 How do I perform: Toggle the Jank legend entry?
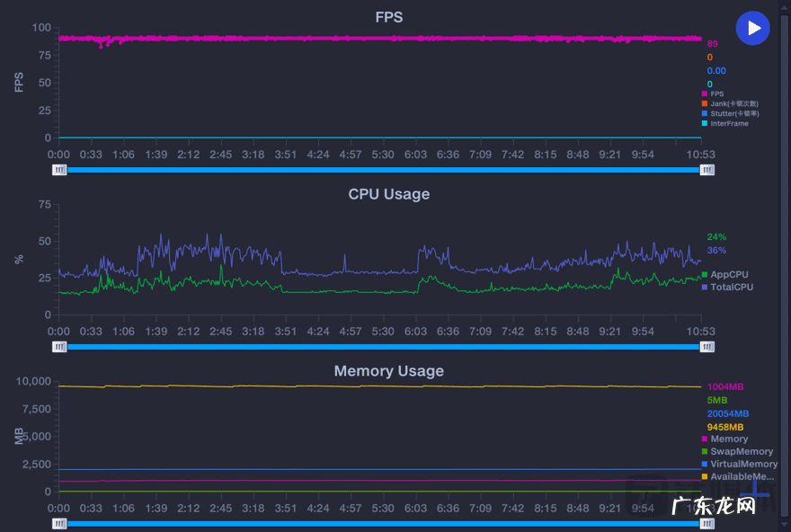pyautogui.click(x=730, y=104)
